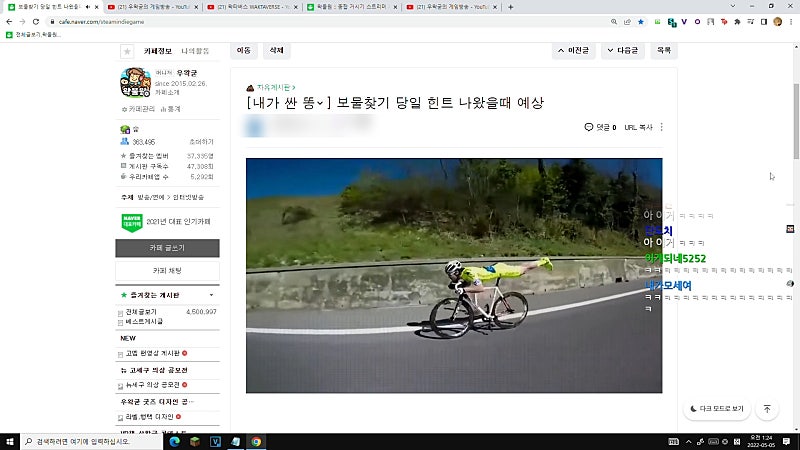Click the 카페 글쓰기 button
Screen dimensions: 800x450
pos(167,248)
